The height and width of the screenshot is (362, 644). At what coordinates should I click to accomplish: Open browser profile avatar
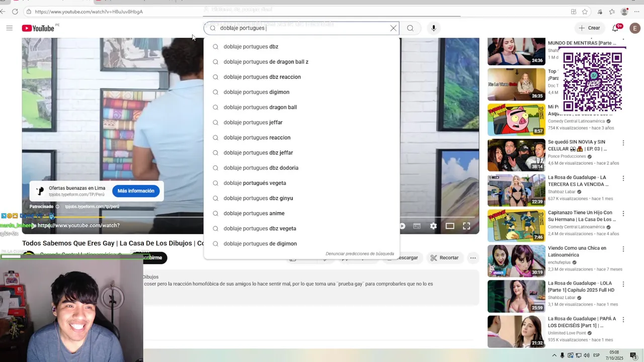coord(624,12)
